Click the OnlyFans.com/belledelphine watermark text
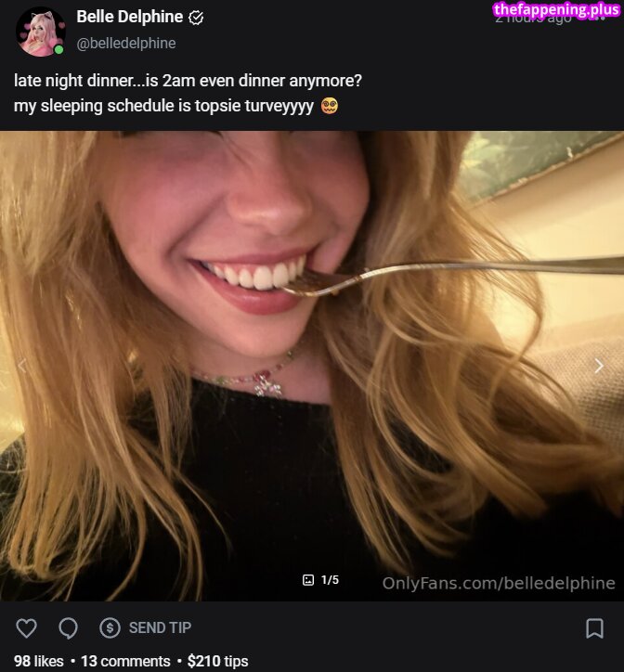The image size is (624, 672). (499, 583)
